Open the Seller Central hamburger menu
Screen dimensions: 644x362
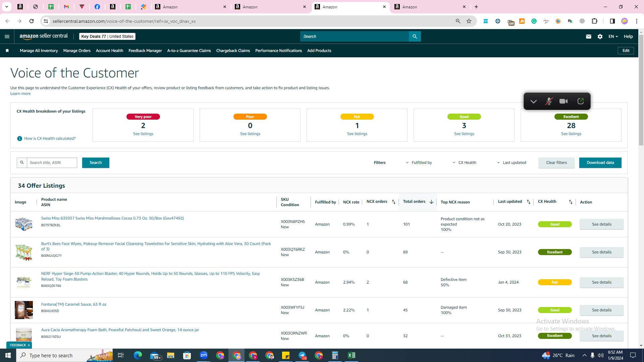tap(7, 37)
